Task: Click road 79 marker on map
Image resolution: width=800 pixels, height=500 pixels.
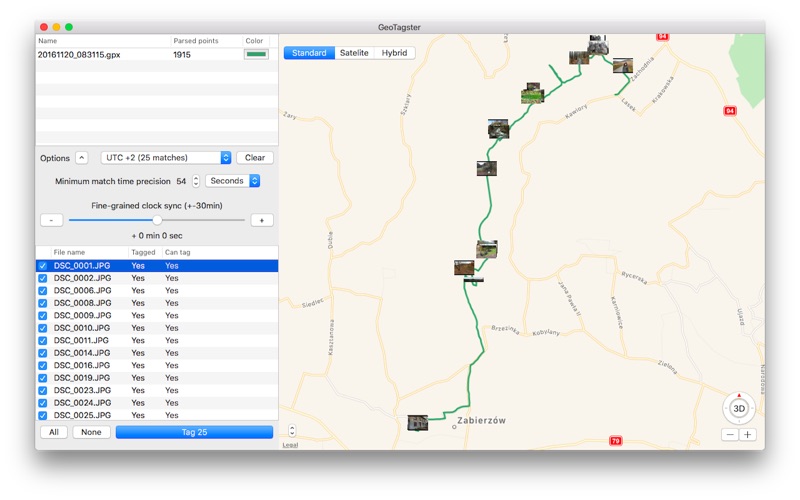Action: [x=616, y=440]
